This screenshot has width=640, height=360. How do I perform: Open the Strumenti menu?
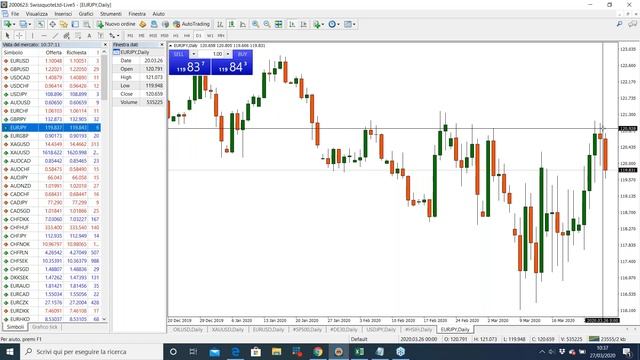tap(111, 14)
